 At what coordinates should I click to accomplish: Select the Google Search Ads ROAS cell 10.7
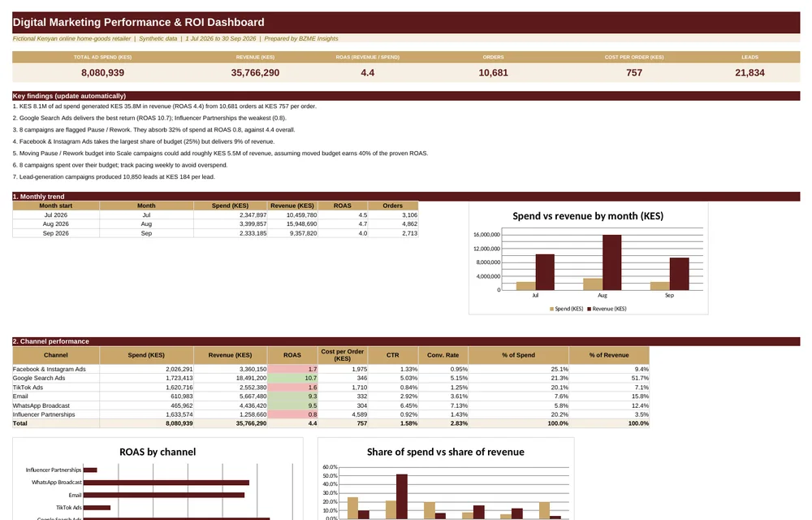(x=292, y=378)
